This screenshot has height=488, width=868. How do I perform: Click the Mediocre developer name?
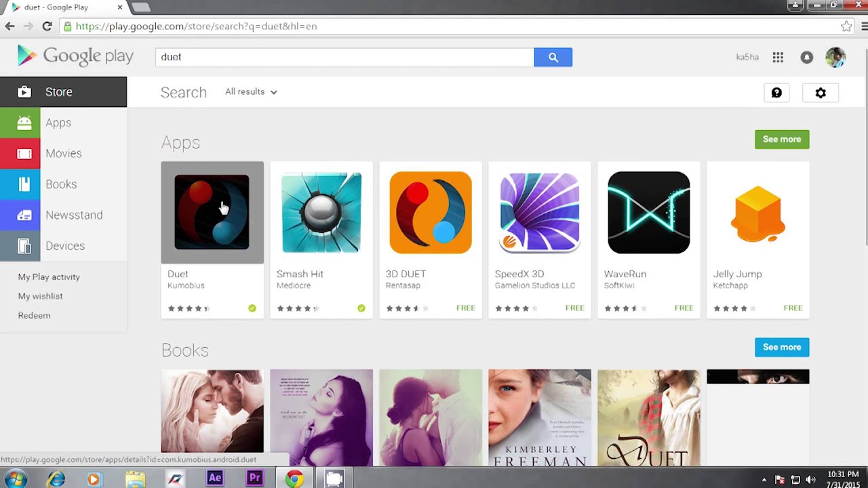click(x=294, y=285)
